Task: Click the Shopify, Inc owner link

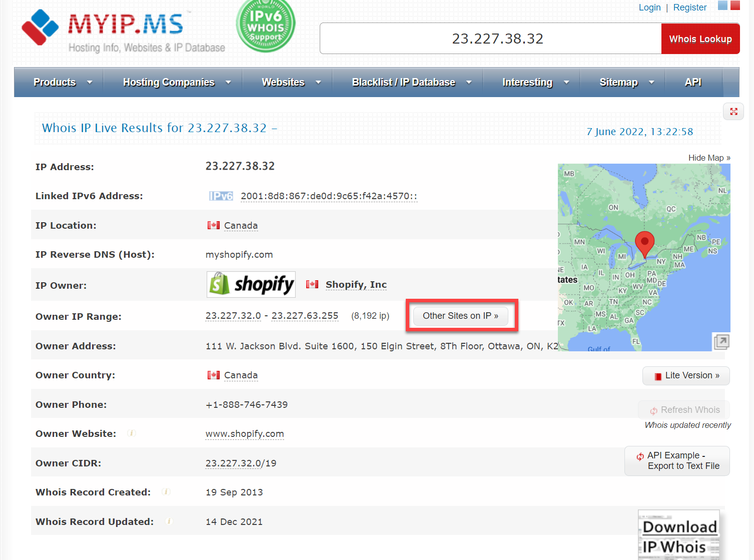Action: 356,284
